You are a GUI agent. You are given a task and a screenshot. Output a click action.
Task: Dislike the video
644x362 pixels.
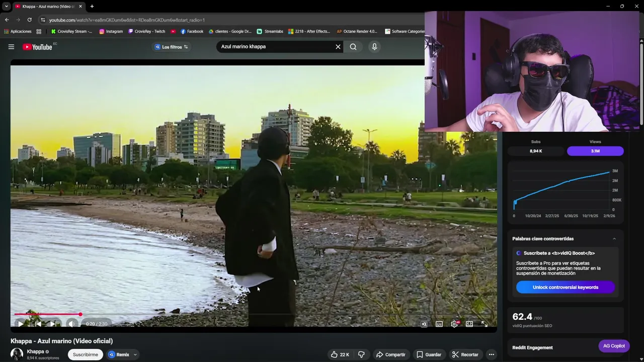[x=361, y=354]
